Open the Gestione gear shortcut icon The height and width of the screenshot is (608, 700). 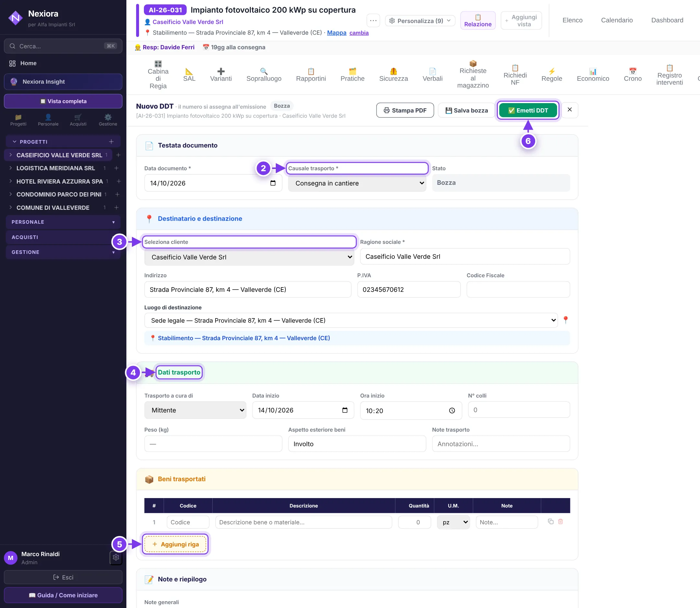click(108, 120)
